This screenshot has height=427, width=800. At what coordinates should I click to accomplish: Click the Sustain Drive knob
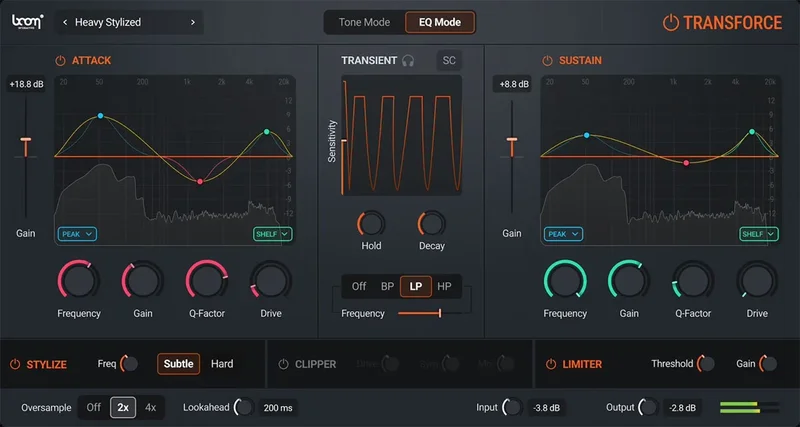(x=757, y=280)
